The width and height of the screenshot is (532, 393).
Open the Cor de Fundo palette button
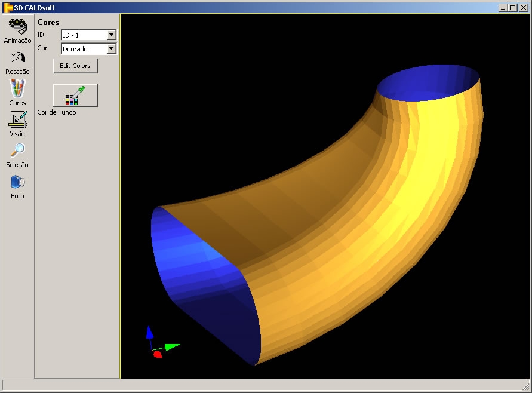pyautogui.click(x=75, y=96)
